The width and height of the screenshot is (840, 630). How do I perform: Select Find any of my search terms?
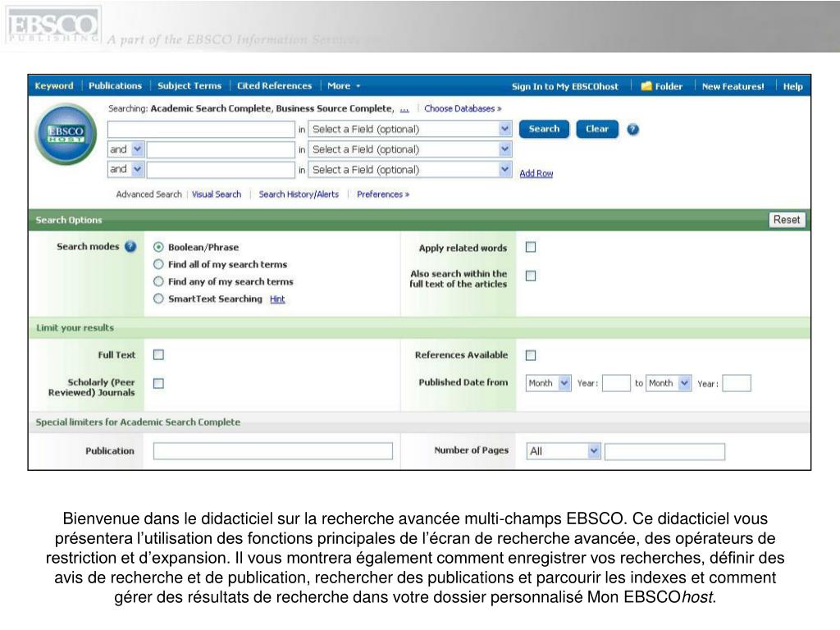tap(158, 281)
